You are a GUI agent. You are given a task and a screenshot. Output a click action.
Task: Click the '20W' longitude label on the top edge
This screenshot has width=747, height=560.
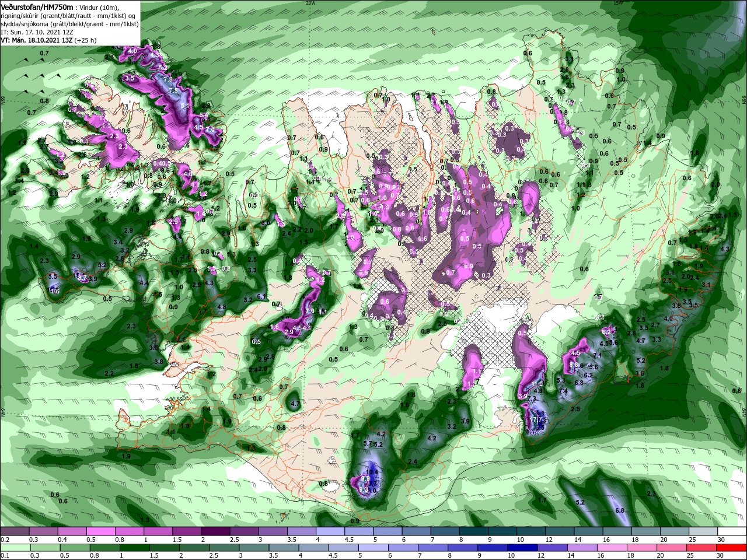(x=310, y=2)
